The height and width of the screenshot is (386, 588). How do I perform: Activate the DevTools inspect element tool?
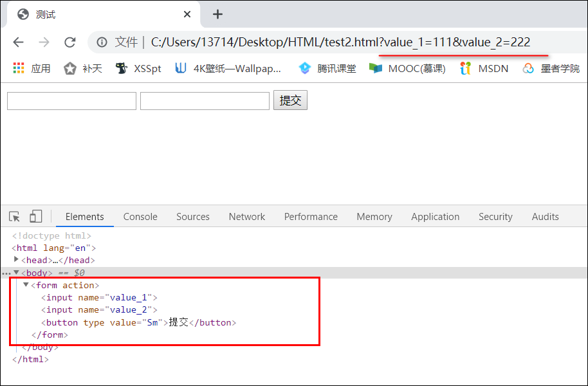(14, 216)
